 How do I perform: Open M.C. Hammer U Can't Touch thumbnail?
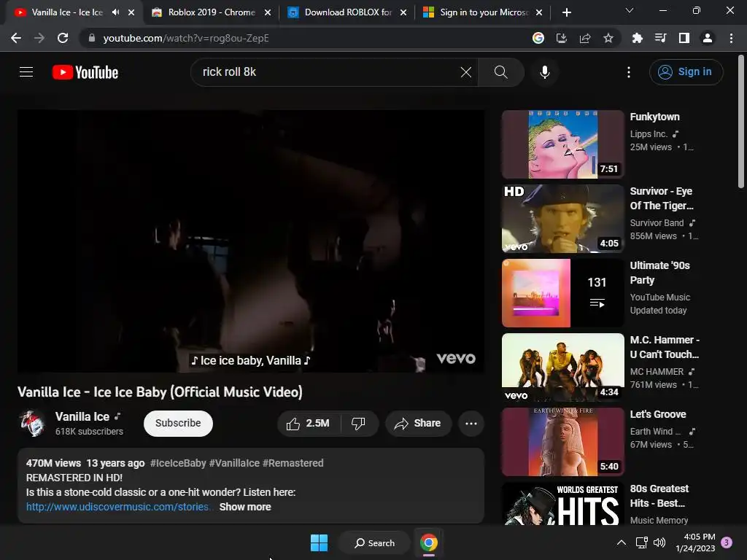(562, 367)
